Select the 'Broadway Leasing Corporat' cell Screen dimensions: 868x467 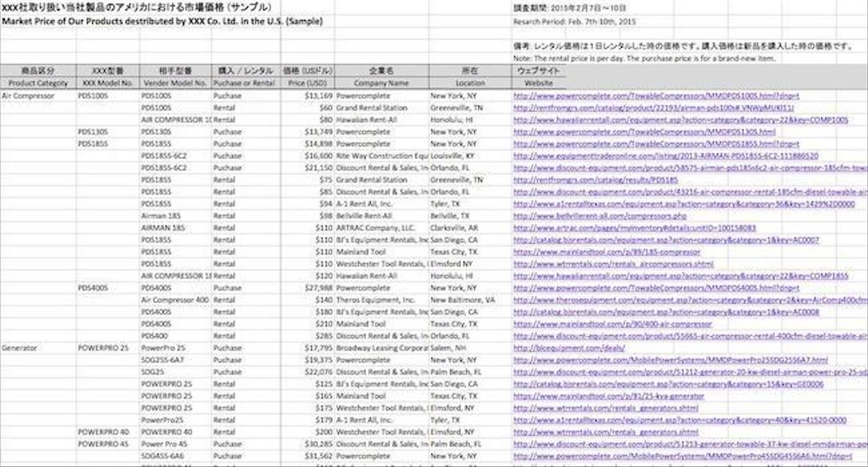click(381, 348)
